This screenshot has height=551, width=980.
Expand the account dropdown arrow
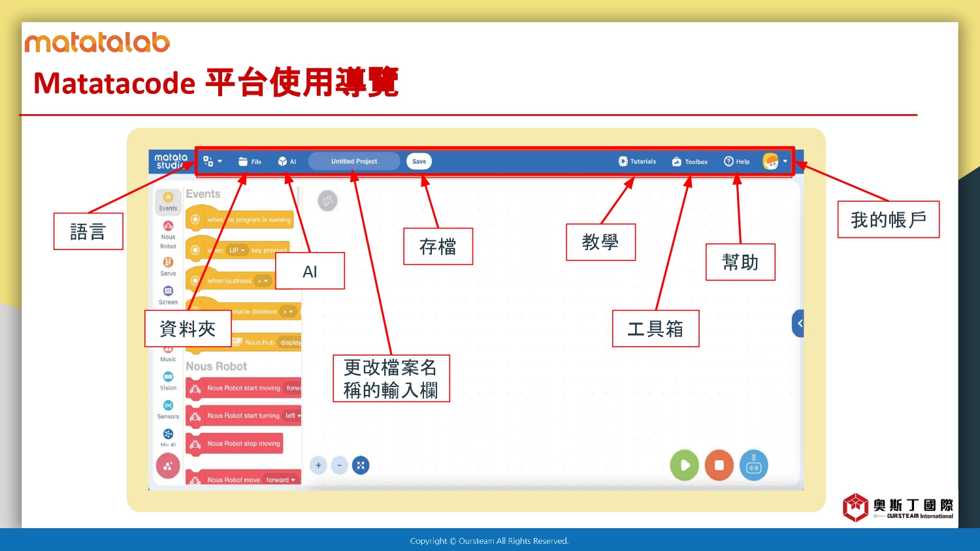coord(785,161)
